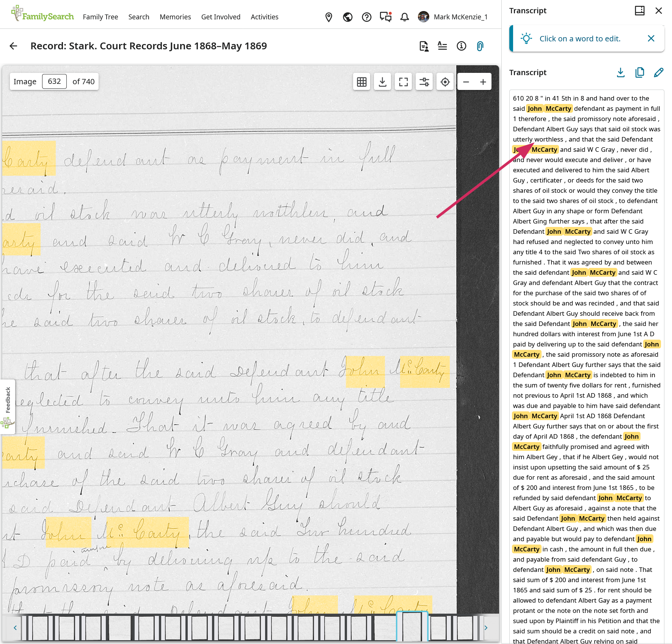Click the recenter target icon
The width and height of the screenshot is (672, 644).
(445, 82)
